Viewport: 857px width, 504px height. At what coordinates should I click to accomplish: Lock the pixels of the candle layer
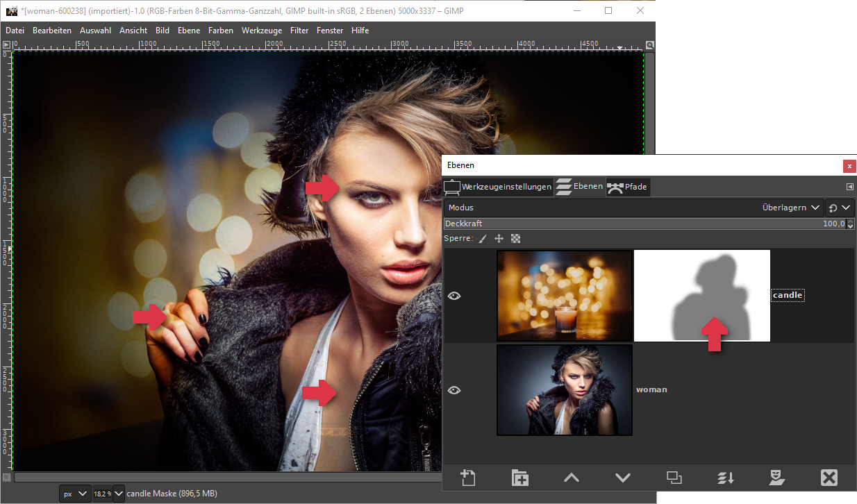(483, 238)
